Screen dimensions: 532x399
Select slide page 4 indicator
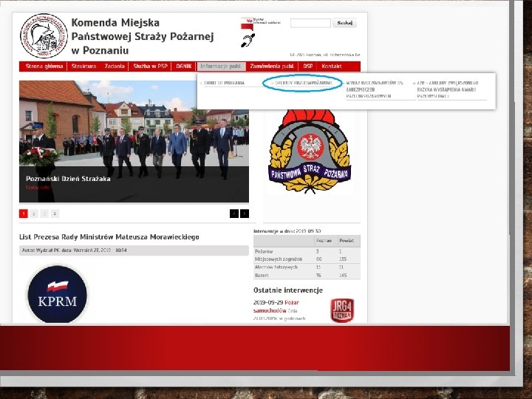click(55, 214)
